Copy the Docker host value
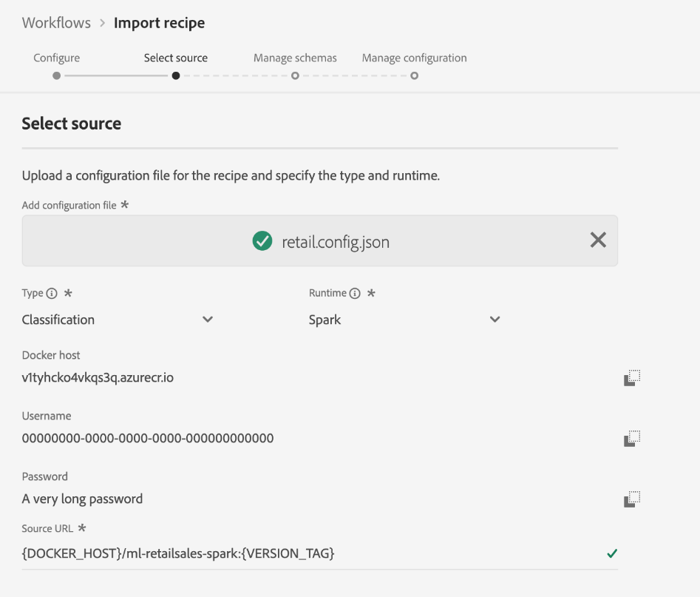The width and height of the screenshot is (700, 597). [x=631, y=378]
